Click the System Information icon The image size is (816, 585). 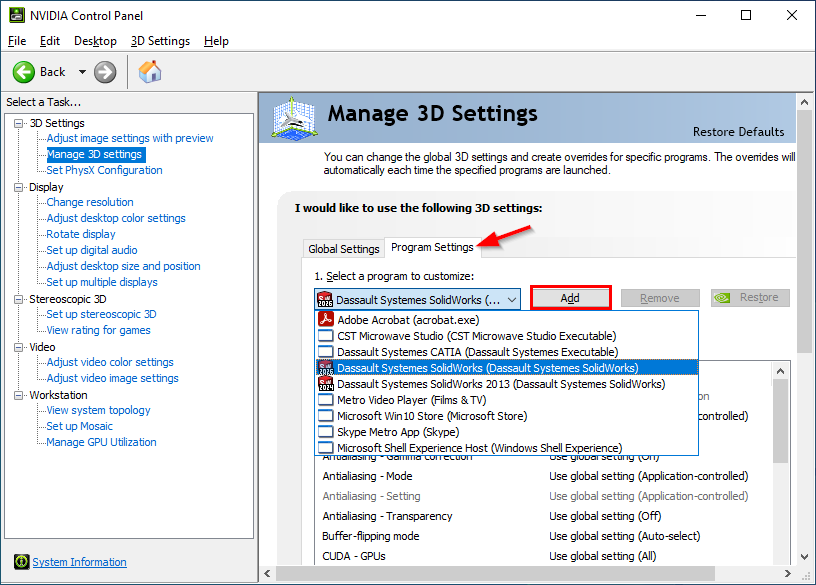[21, 562]
